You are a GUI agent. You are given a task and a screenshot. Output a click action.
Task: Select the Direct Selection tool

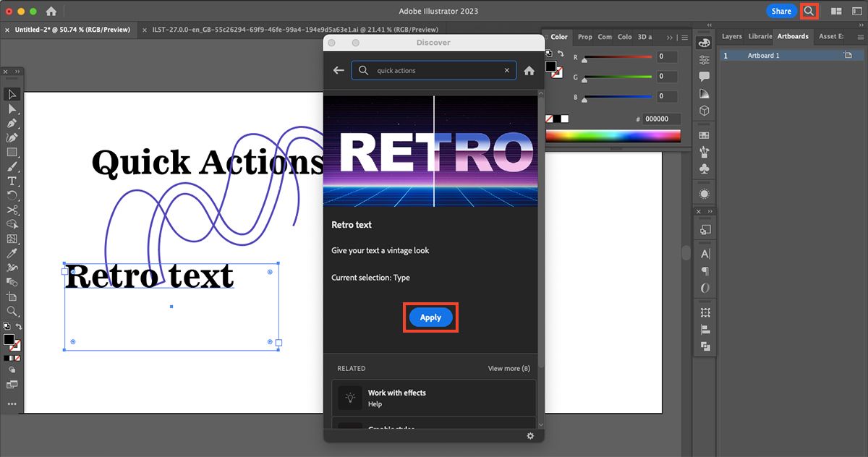pyautogui.click(x=12, y=108)
